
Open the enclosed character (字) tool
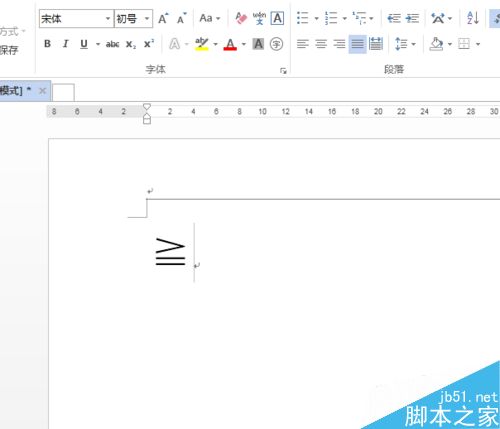(276, 44)
